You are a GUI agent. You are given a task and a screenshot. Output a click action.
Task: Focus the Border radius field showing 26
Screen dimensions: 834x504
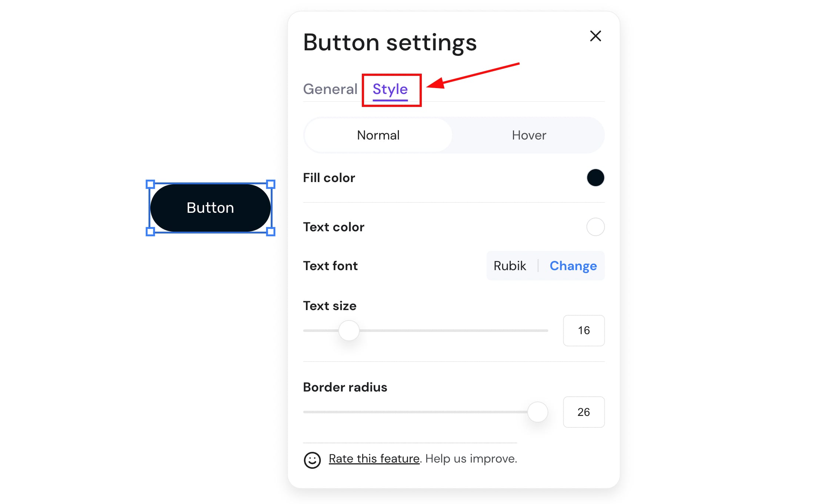(584, 412)
